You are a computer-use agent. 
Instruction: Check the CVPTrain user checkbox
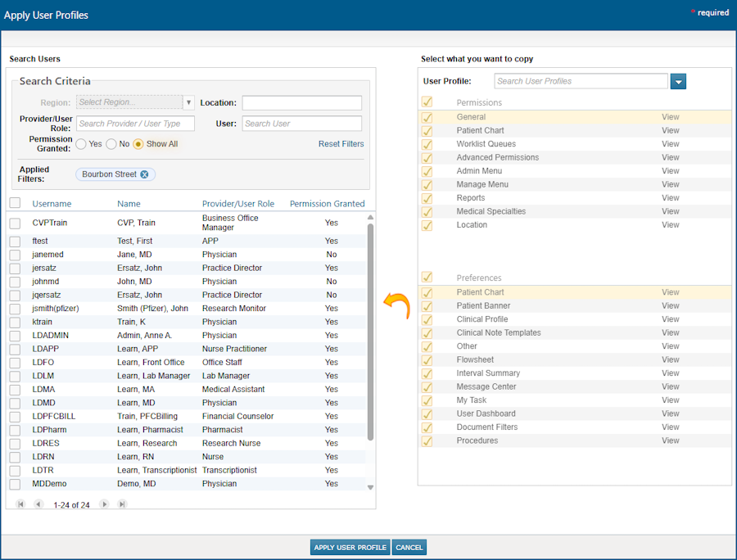click(15, 224)
